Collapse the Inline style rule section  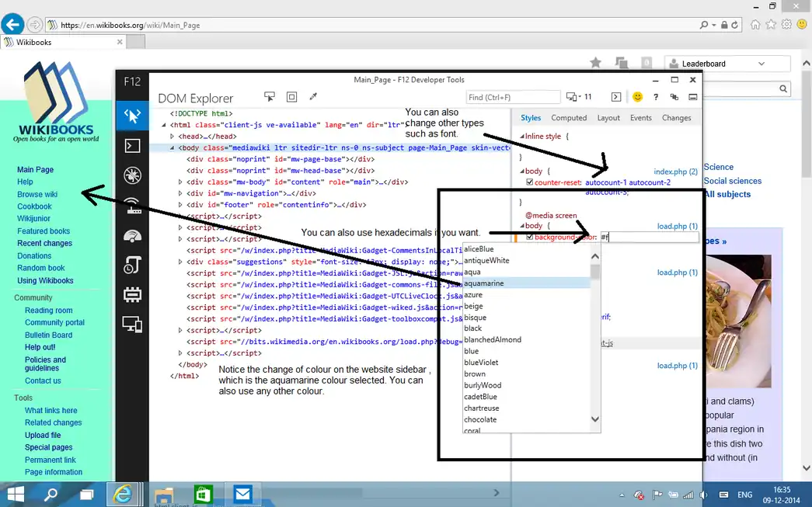click(522, 137)
